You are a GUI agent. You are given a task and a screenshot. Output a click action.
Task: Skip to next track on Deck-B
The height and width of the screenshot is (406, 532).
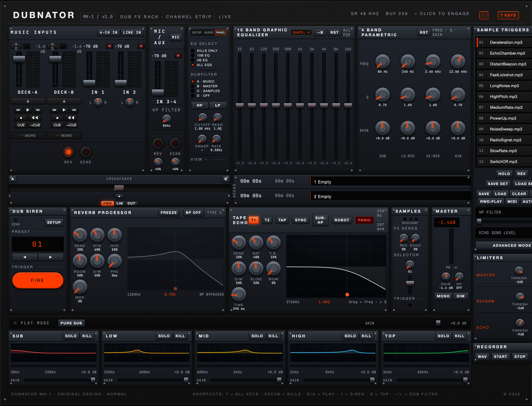pos(74,110)
